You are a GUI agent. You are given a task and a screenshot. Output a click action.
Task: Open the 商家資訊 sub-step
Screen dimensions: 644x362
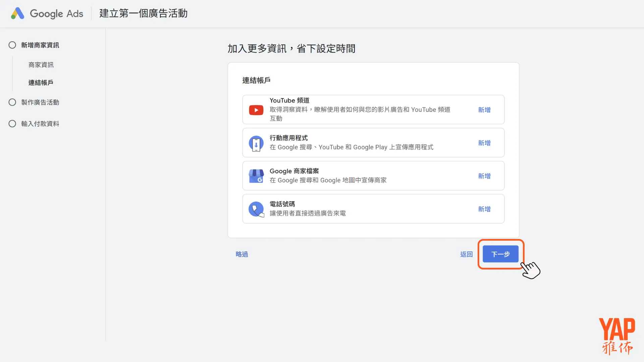pos(41,65)
